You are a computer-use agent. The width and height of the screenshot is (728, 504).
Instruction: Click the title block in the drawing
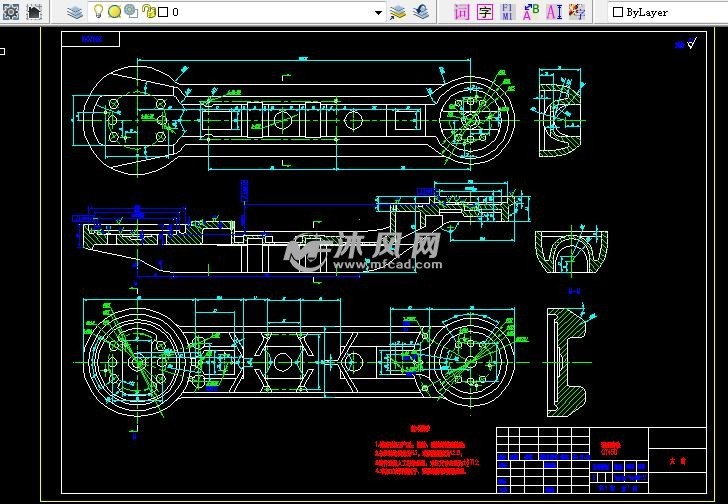[600, 460]
